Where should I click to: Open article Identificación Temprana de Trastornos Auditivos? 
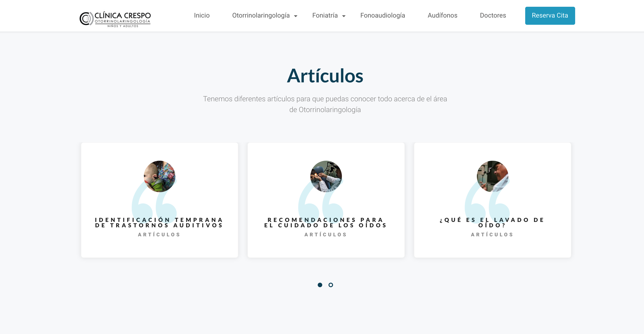(x=160, y=223)
